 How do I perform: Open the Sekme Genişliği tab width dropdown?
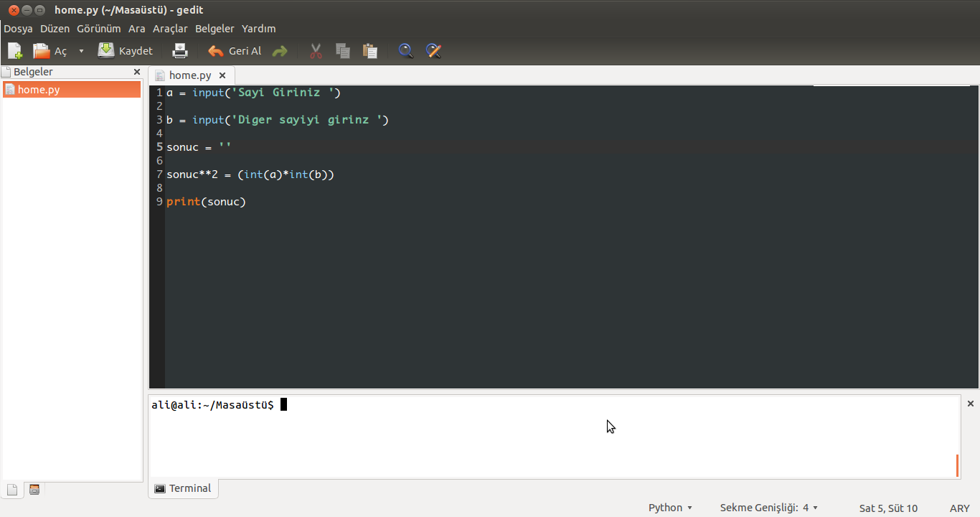coord(769,508)
